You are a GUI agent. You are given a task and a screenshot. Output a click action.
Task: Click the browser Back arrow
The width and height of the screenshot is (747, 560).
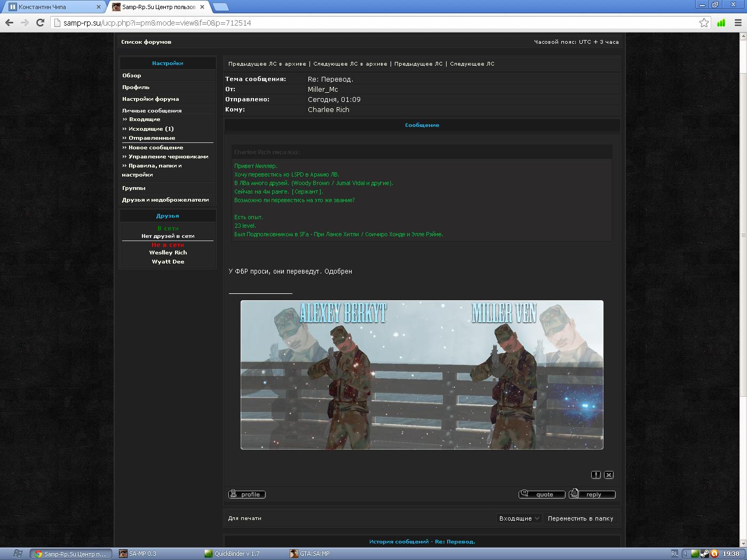9,22
